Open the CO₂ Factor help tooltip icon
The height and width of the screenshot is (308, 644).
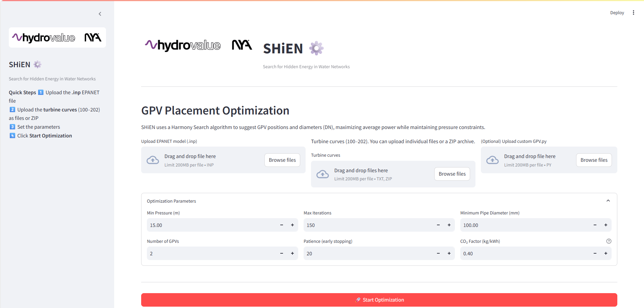pos(609,241)
